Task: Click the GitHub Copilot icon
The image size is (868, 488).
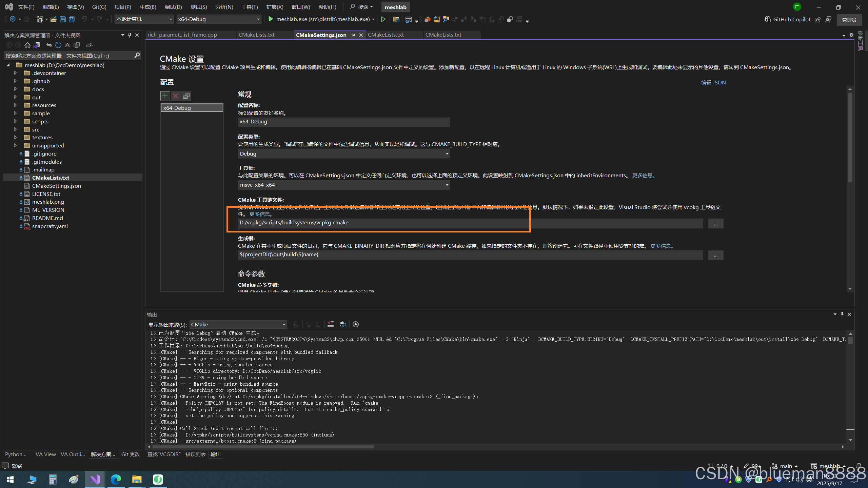Action: tap(768, 19)
